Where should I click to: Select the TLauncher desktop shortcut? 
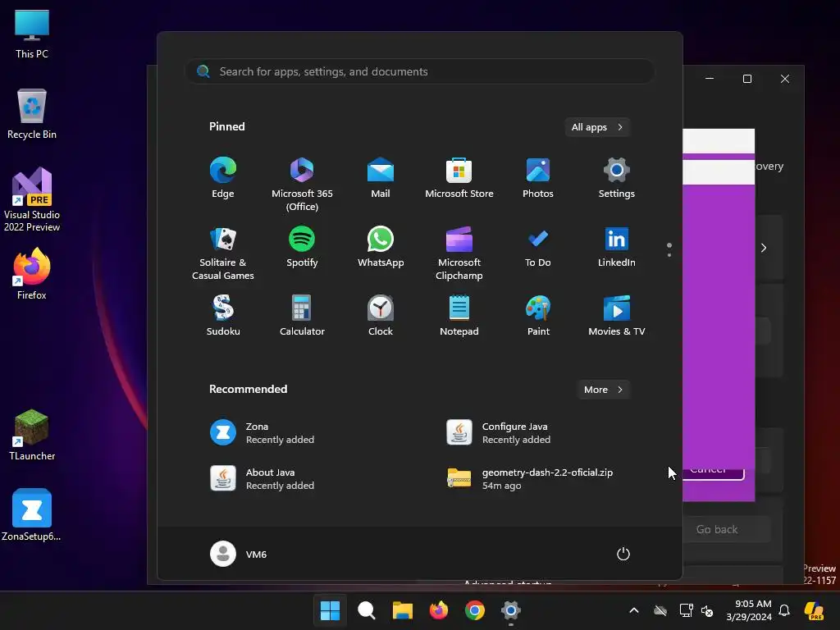32,435
